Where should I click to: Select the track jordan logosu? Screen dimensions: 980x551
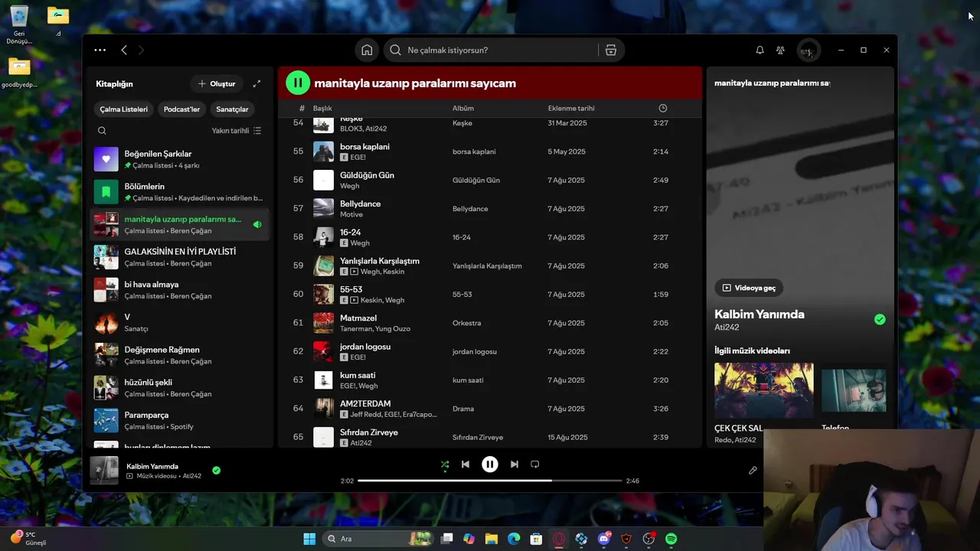pos(490,351)
